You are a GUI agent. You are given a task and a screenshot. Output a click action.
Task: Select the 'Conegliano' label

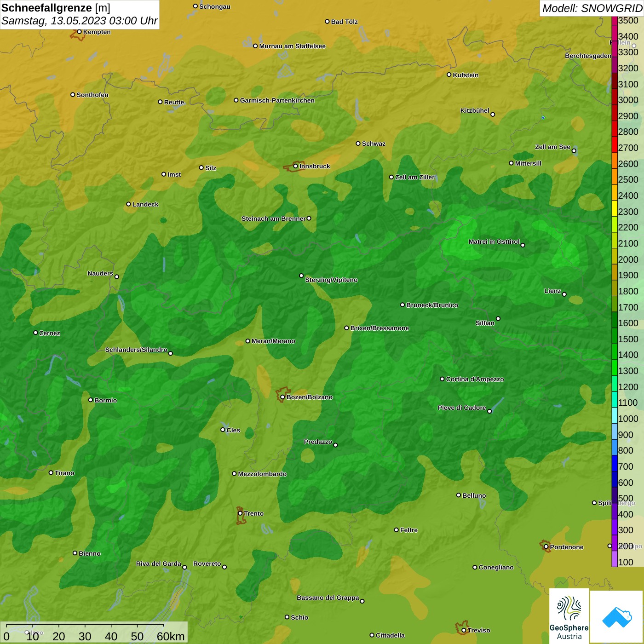point(496,567)
